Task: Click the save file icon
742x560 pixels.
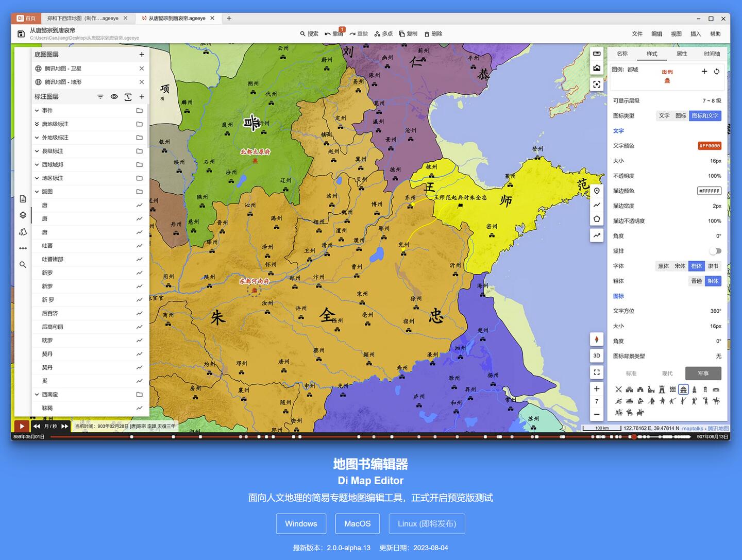Action: pos(21,34)
